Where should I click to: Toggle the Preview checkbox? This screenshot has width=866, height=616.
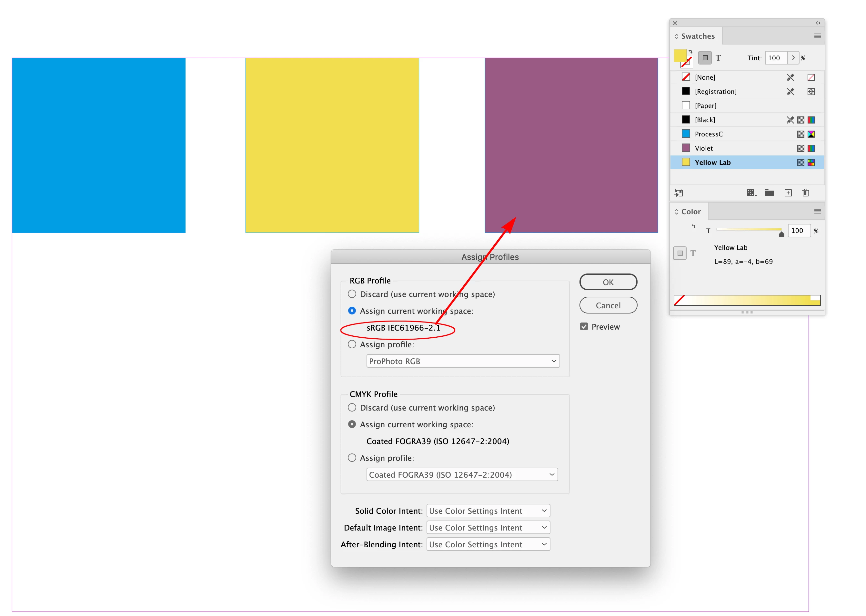584,327
